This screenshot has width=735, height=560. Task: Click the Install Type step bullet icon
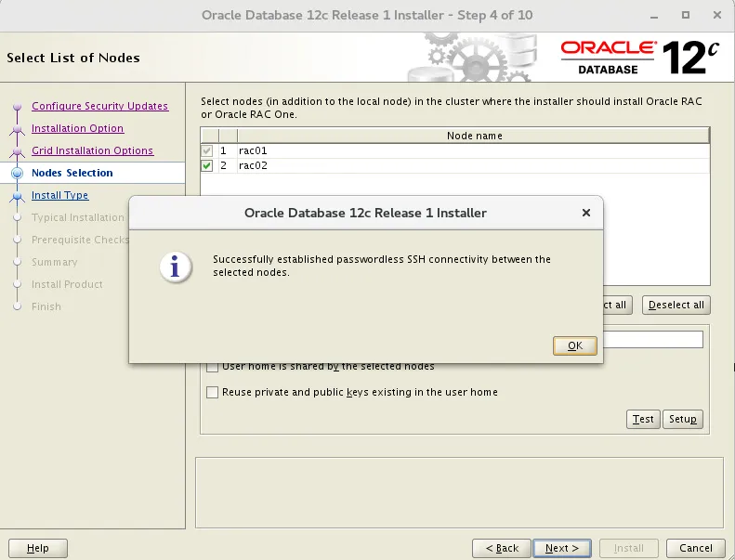tap(18, 196)
